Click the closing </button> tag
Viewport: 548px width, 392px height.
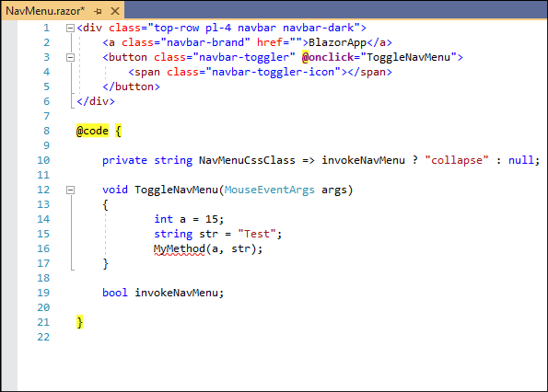click(131, 86)
